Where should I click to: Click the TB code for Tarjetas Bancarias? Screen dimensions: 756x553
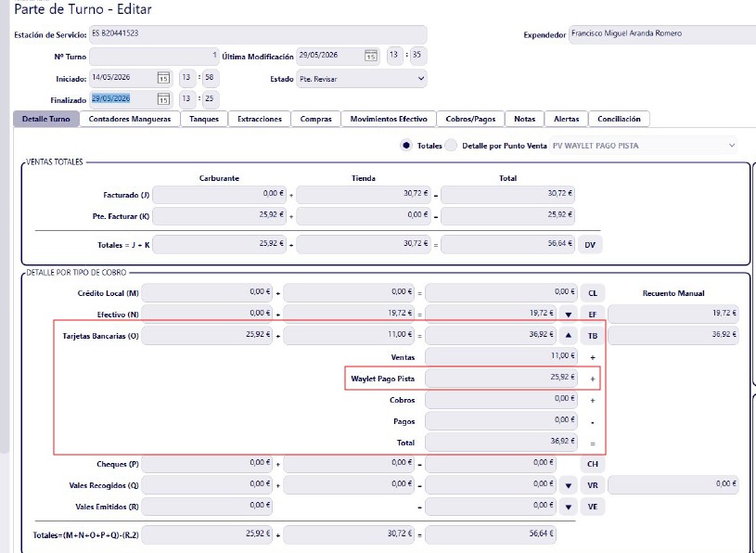(593, 336)
